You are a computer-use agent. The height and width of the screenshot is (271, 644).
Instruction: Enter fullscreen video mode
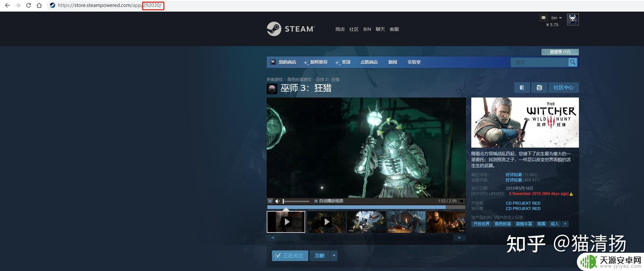click(x=461, y=201)
